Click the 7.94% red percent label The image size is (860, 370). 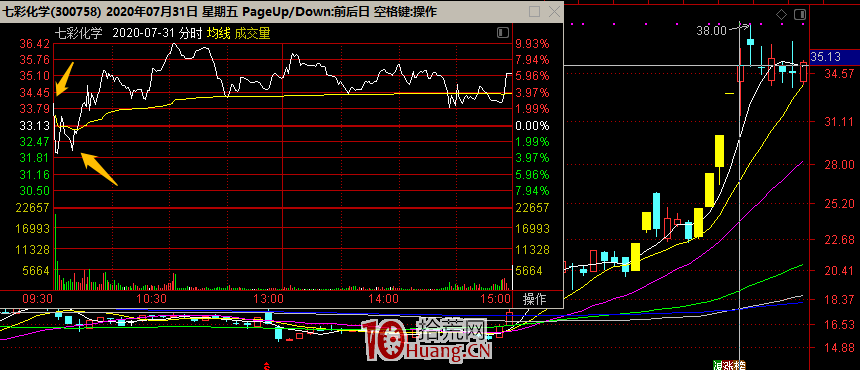(533, 60)
